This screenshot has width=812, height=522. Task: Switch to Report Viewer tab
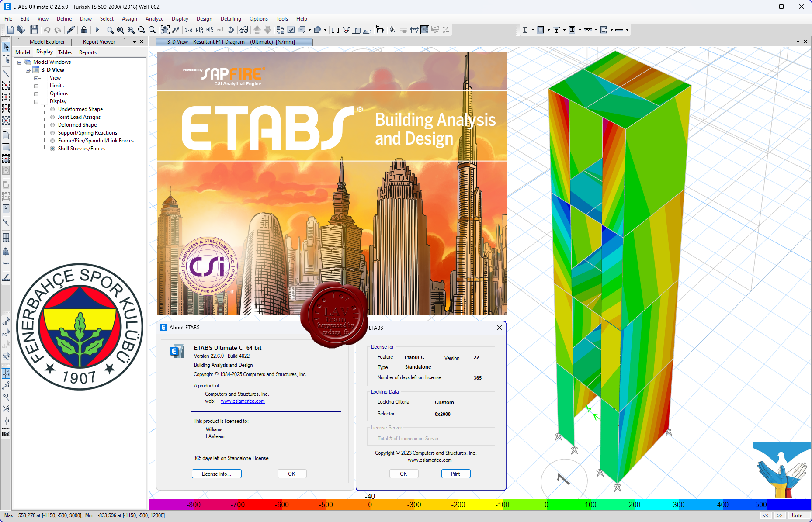99,42
